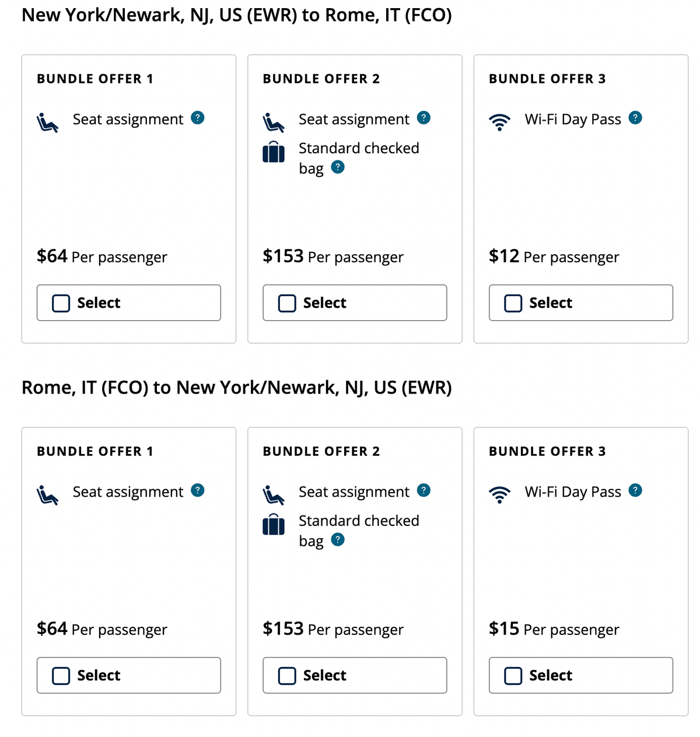Open help for Standard checked bag in outbound Offer 2
Viewport: 700px width, 737px height.
click(x=338, y=167)
